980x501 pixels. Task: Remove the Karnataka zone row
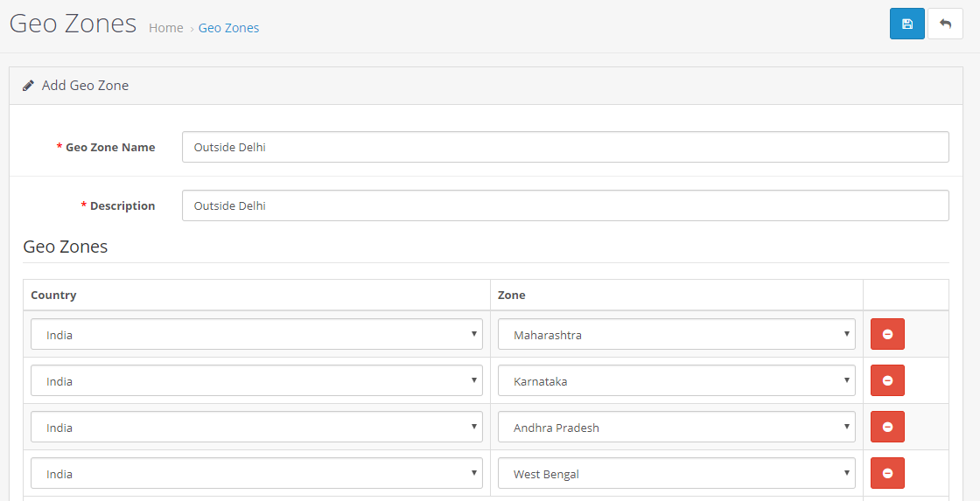tap(887, 380)
